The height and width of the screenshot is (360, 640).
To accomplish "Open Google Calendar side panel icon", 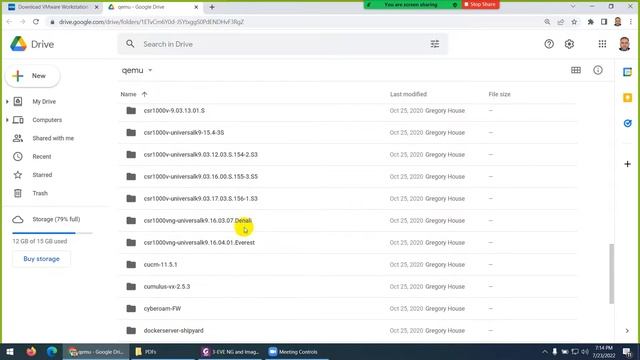I will point(627,72).
